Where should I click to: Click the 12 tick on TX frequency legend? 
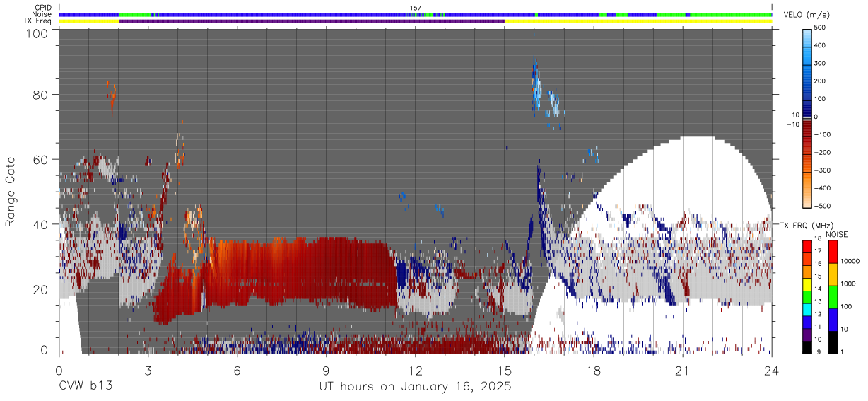[819, 314]
